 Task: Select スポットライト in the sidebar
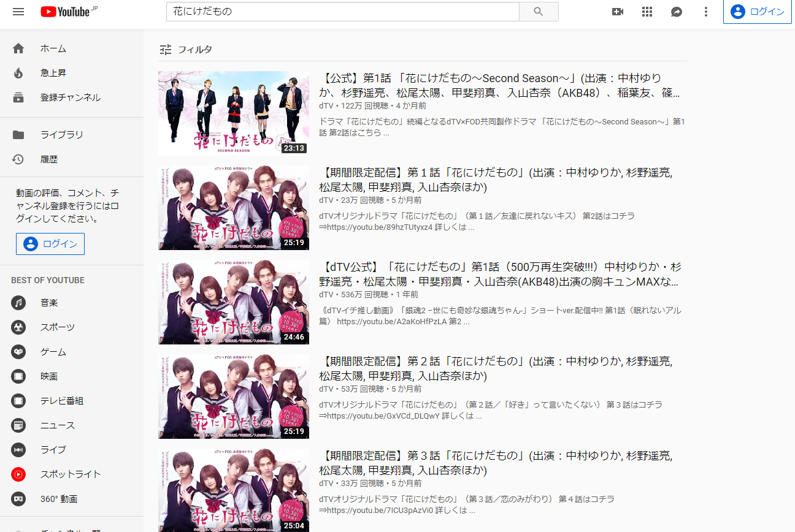coord(71,474)
